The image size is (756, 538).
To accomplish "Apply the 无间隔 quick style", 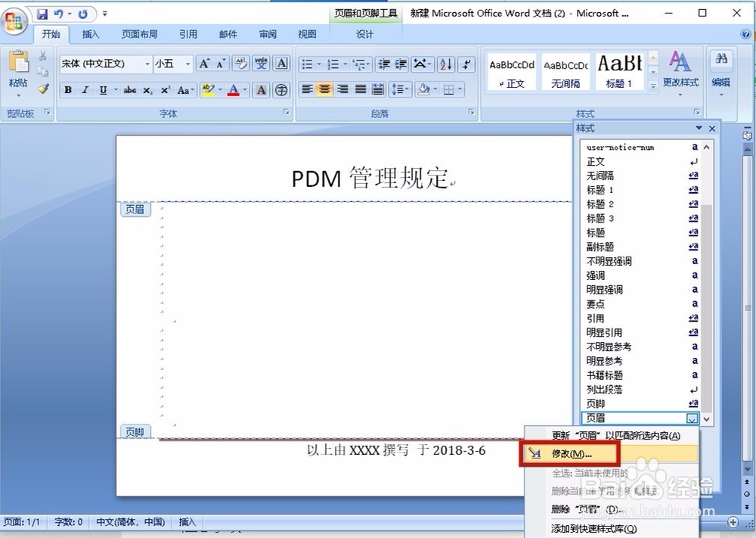I will click(566, 71).
